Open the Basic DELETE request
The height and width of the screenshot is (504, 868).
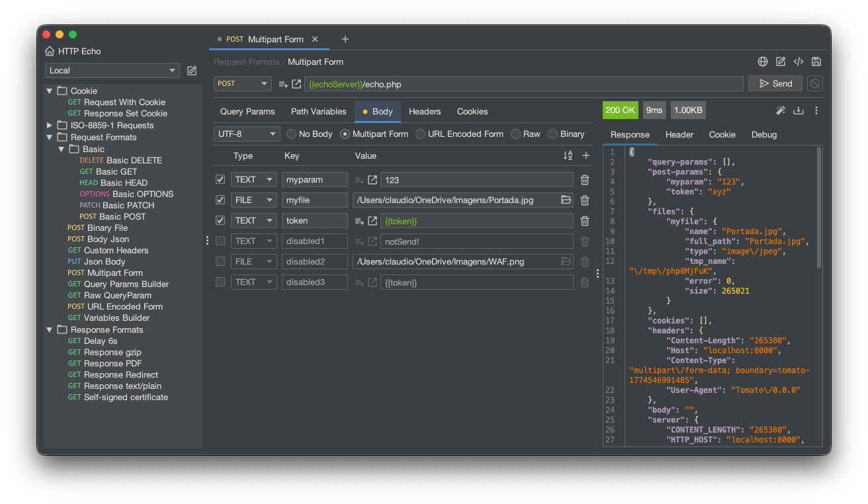121,160
